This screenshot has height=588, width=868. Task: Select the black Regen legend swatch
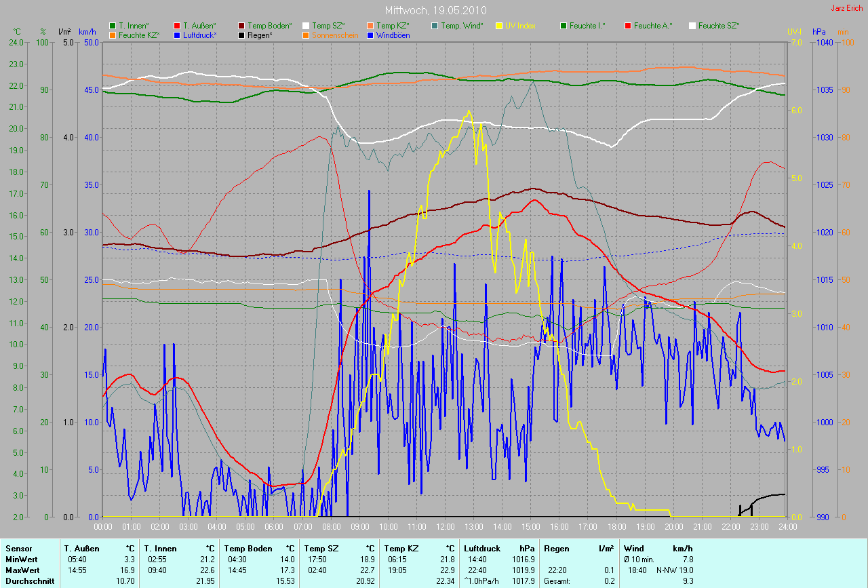[241, 35]
